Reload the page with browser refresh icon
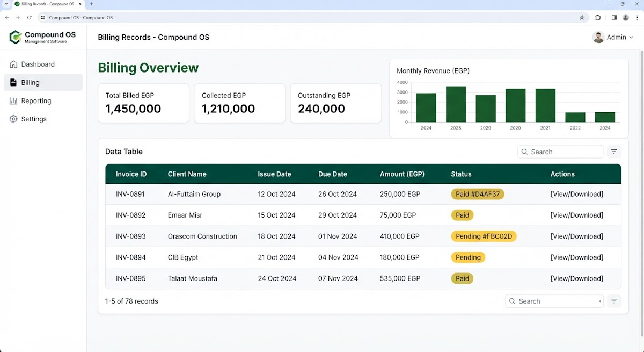The width and height of the screenshot is (644, 352). (x=29, y=17)
